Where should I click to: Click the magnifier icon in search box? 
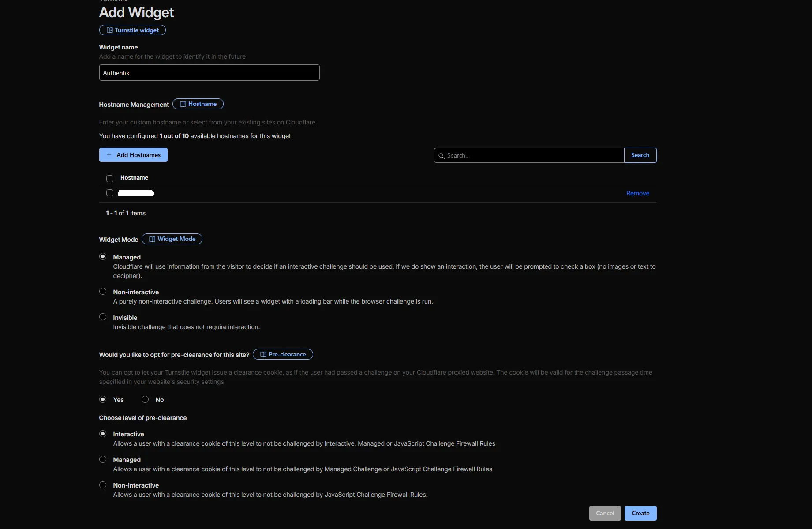(441, 156)
